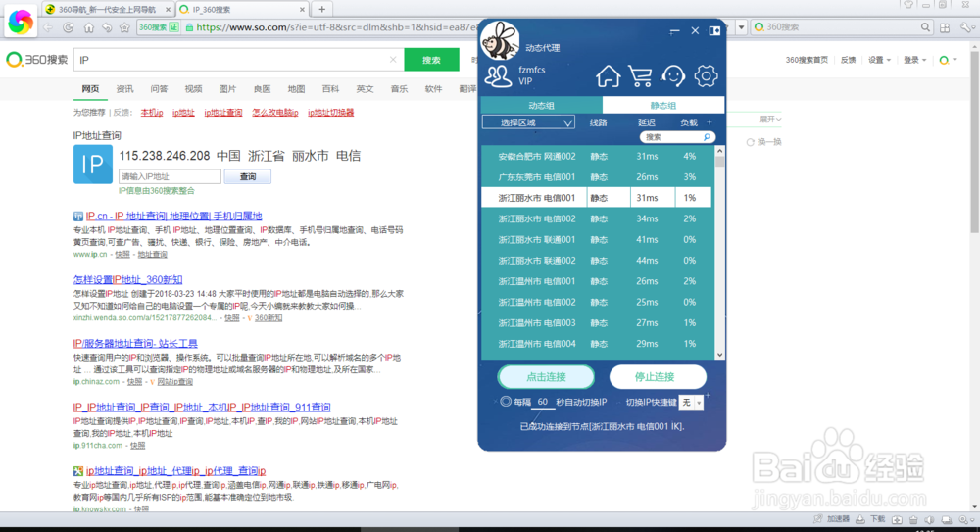Click the 360搜索首页 link
980x532 pixels.
(807, 60)
